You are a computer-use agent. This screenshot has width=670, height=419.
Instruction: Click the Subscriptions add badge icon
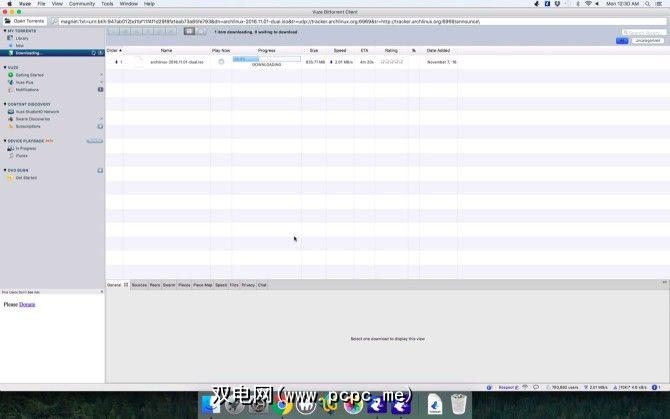point(100,126)
